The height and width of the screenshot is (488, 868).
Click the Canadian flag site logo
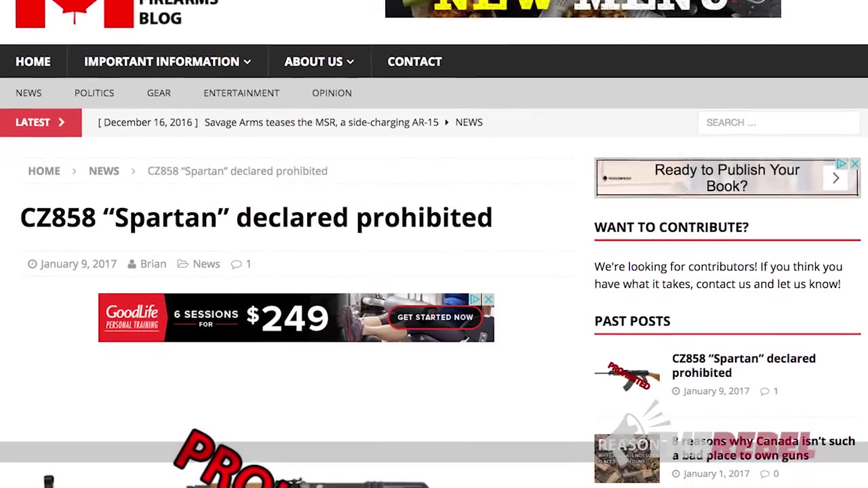[x=75, y=14]
